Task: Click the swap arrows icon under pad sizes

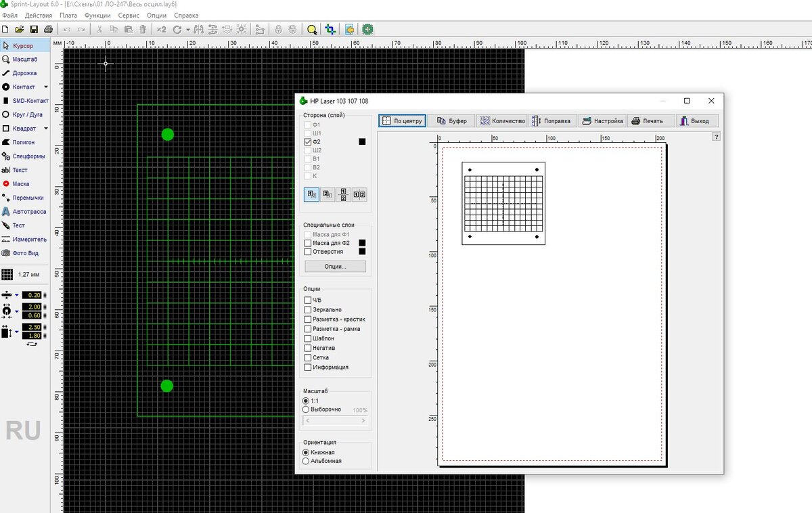Action: (x=32, y=344)
